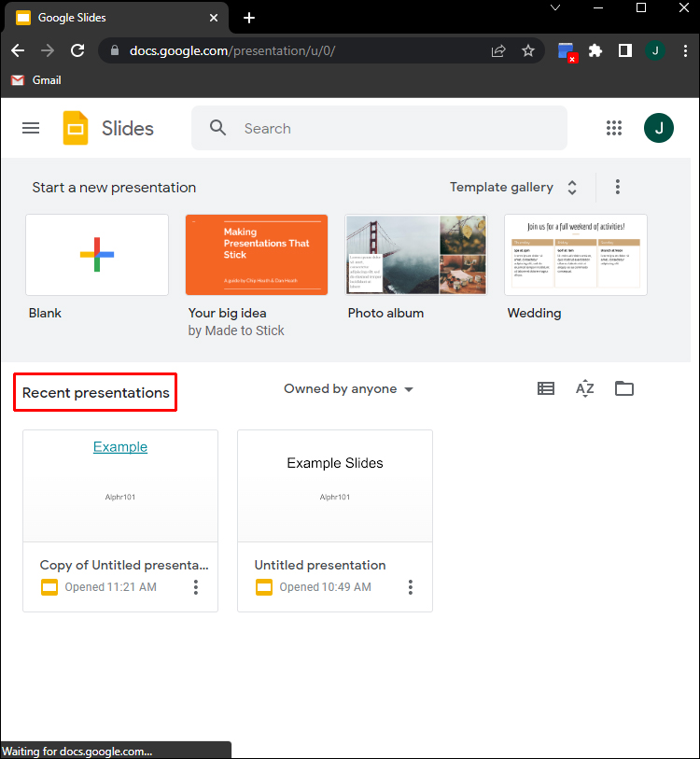The image size is (700, 759).
Task: Reload the current page
Action: click(x=77, y=50)
